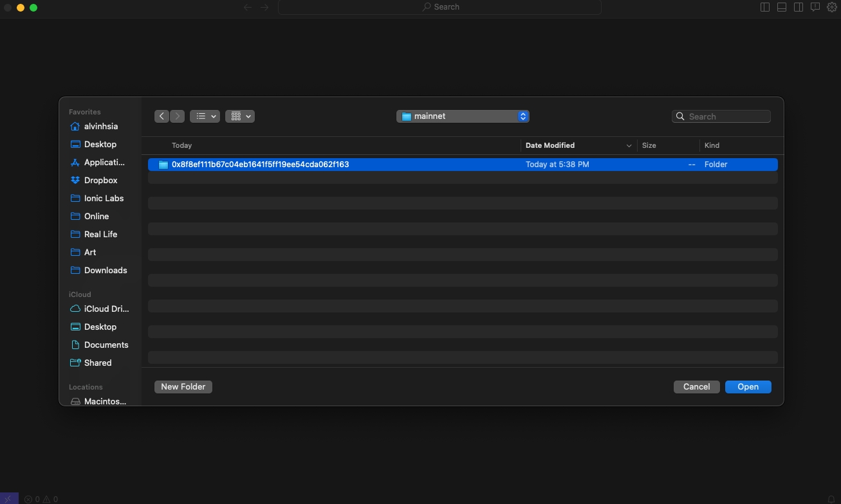Click the magnifier icon in dialog search
This screenshot has width=841, height=504.
680,116
